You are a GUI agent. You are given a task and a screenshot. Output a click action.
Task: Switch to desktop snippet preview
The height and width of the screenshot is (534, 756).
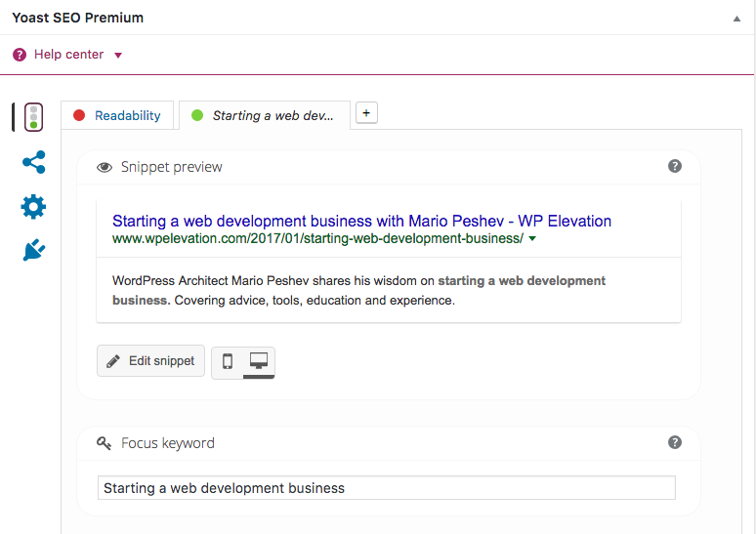tap(259, 361)
